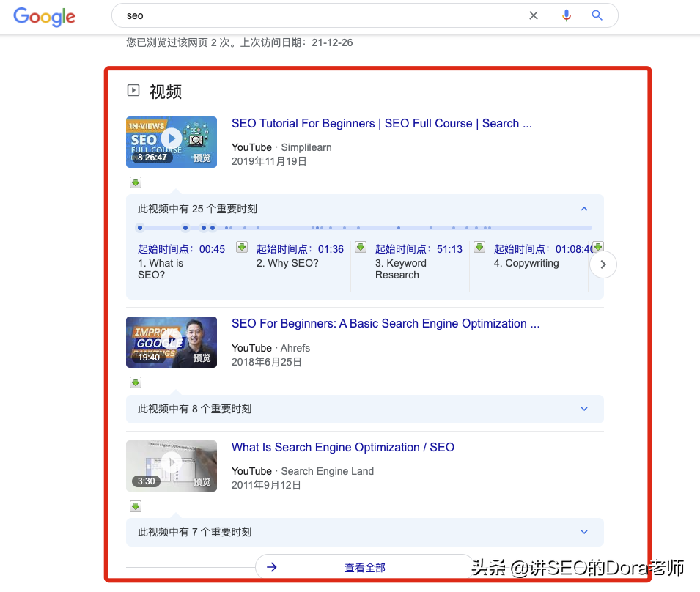Viewport: 700px width, 592px height.
Task: Click green download icon under Ahrefs video
Action: coord(136,382)
